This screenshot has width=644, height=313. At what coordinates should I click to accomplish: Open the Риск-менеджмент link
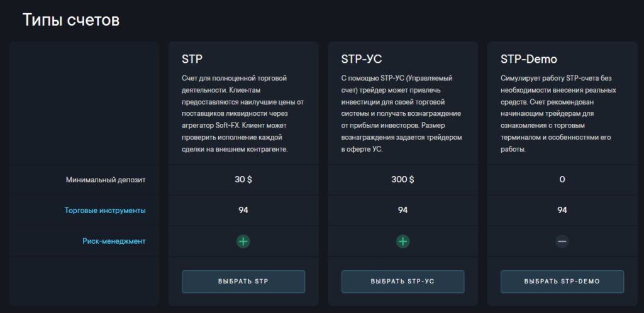114,241
